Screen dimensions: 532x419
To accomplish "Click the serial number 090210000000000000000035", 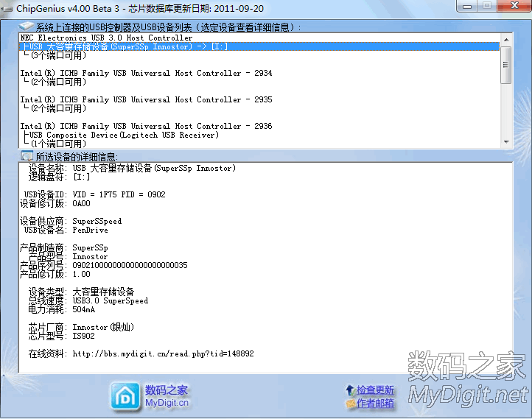I will 130,265.
